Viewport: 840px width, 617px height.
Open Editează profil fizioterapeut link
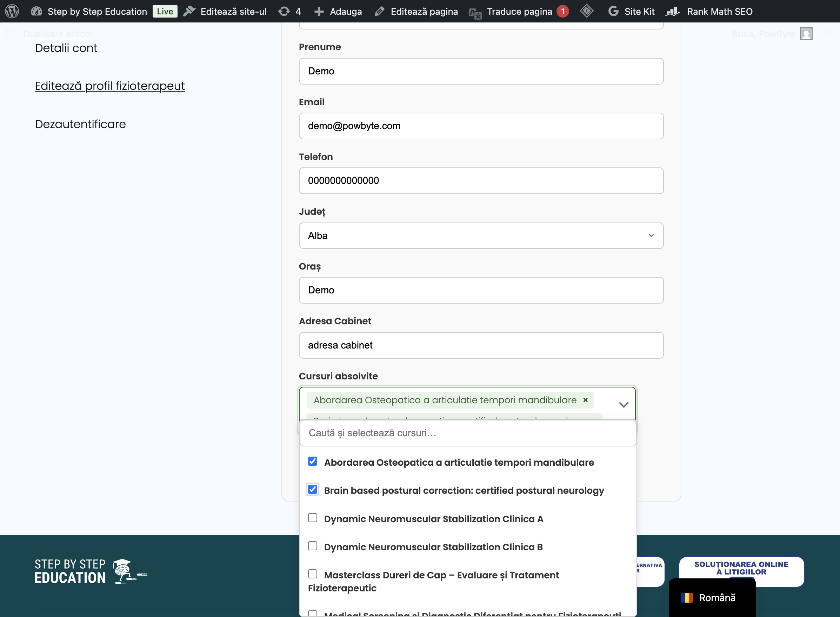(x=110, y=86)
